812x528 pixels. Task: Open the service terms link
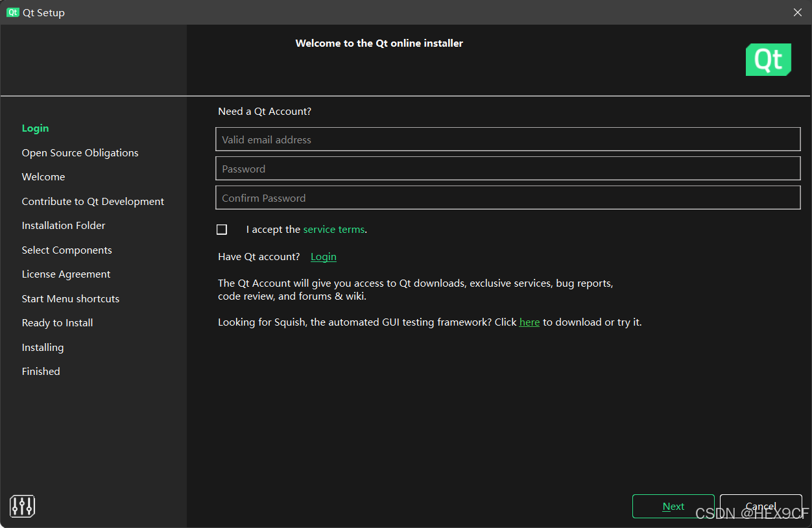(334, 230)
